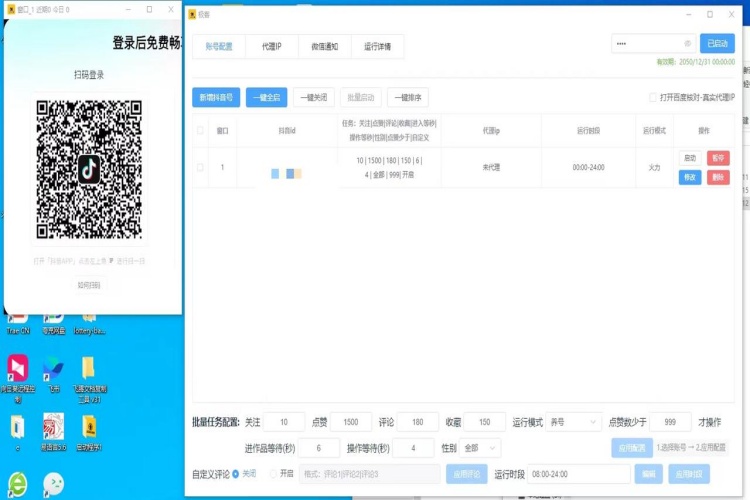Open the Trae CN desktop shortcut
The width and height of the screenshot is (750, 500).
coord(18,324)
